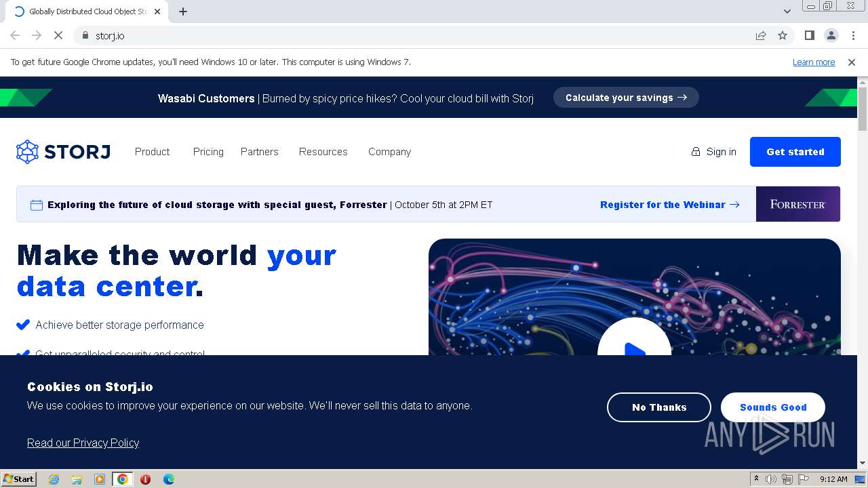Click the Get started button

795,152
